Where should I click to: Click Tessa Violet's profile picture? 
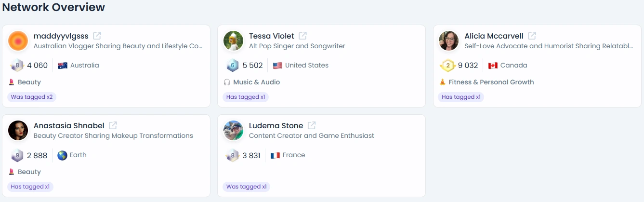(233, 41)
